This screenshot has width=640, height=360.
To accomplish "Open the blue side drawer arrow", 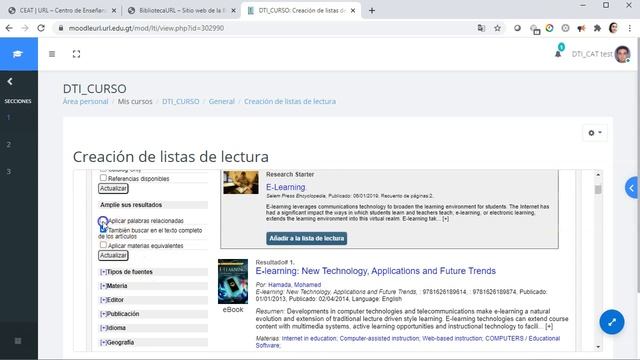I will (x=632, y=188).
